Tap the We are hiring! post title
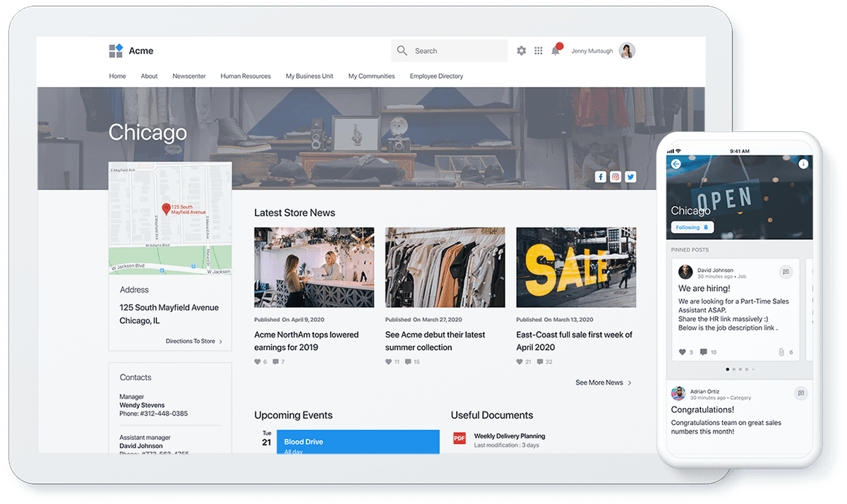847x504 pixels. 704,289
